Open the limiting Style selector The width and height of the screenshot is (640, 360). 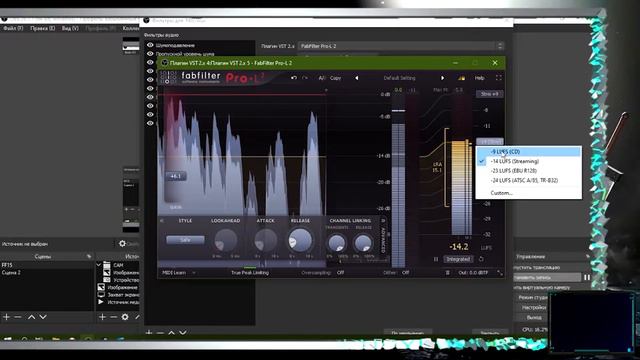pos(185,240)
